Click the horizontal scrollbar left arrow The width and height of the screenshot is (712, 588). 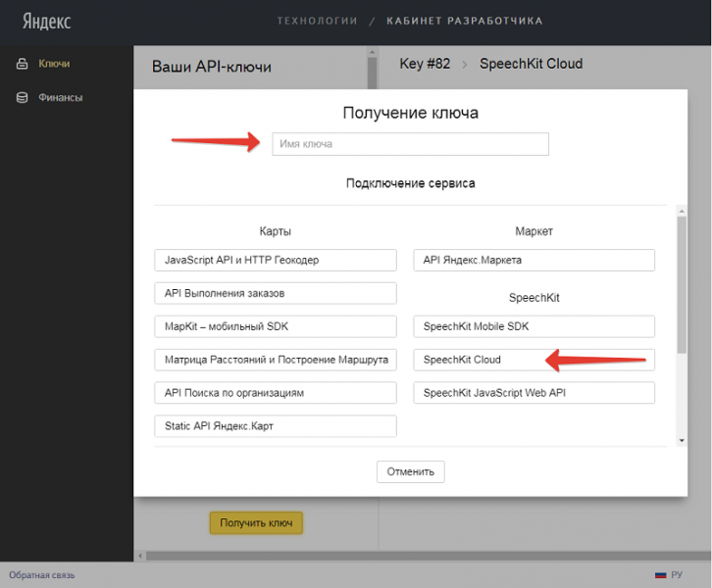tap(140, 556)
